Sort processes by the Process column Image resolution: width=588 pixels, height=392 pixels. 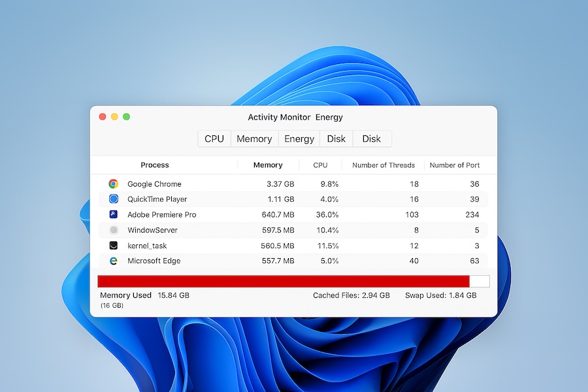(154, 165)
